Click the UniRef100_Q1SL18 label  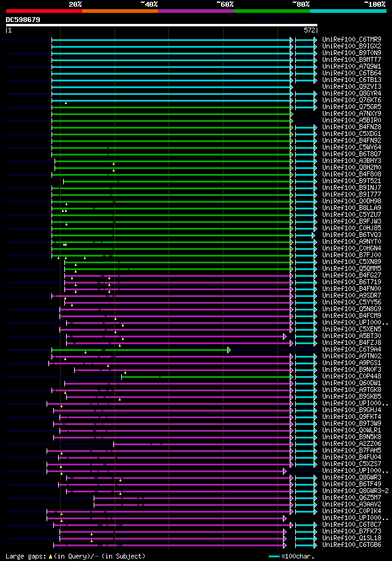point(352,538)
